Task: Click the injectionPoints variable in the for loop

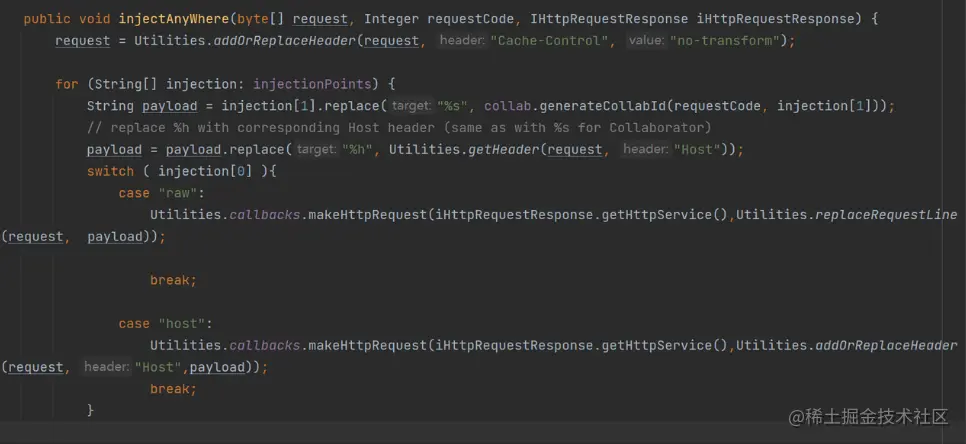Action: (312, 84)
